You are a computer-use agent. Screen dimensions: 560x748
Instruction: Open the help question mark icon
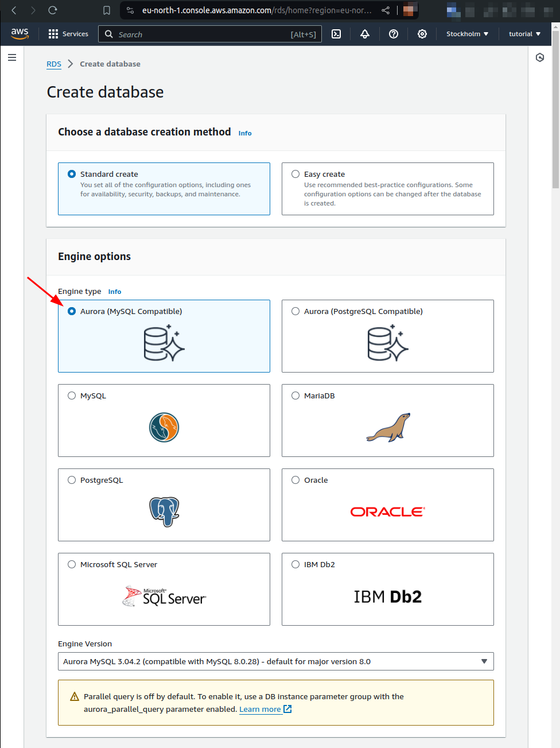pos(394,34)
